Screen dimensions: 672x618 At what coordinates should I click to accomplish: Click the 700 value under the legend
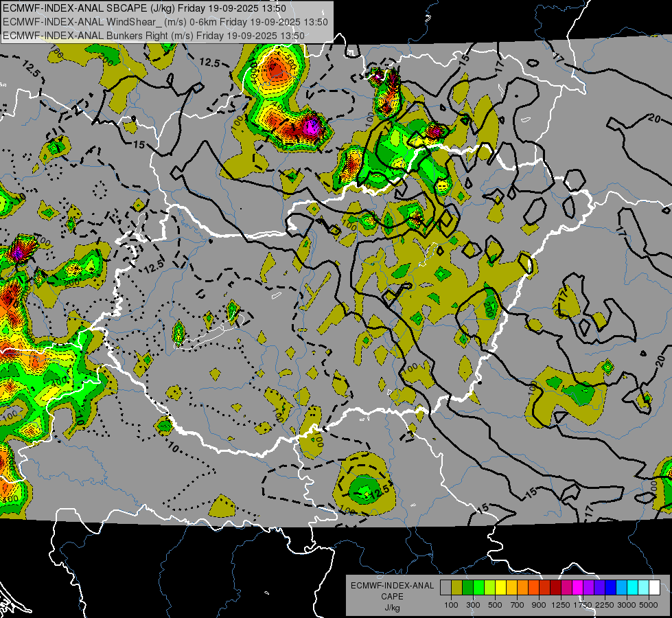pyautogui.click(x=518, y=605)
